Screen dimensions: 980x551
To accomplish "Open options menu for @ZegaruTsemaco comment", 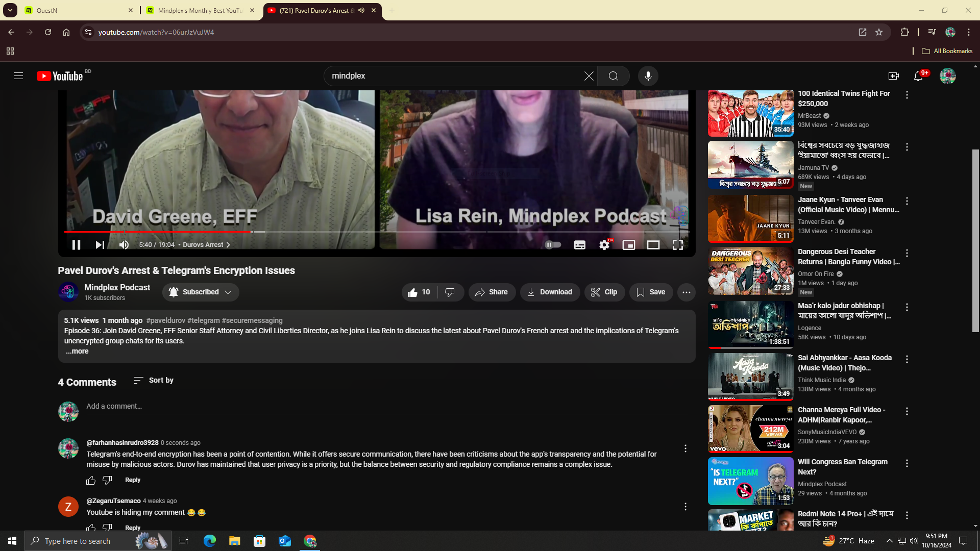I will (x=685, y=507).
